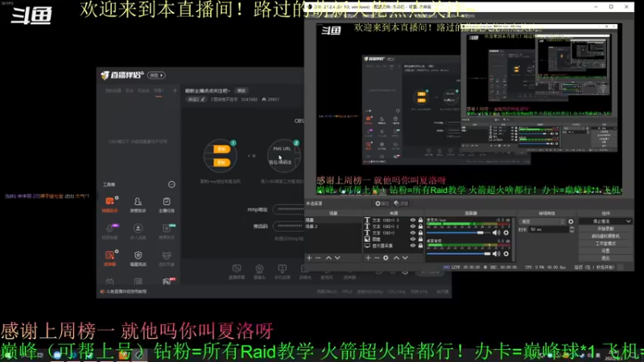Open the shield challenge tool (福星挑战)
The image size is (644, 362).
pyautogui.click(x=138, y=258)
